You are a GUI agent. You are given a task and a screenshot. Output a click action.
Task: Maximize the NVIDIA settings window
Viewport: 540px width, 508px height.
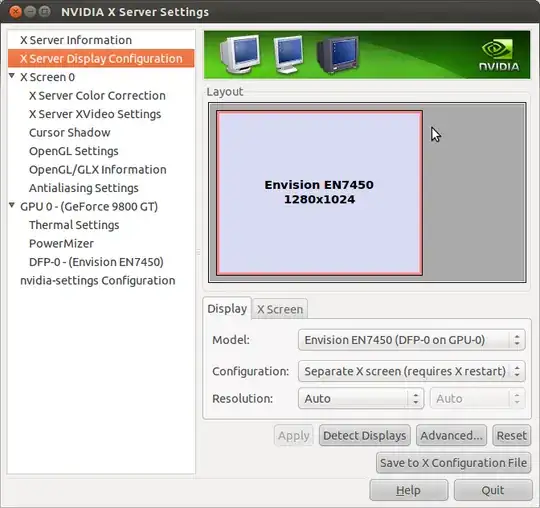point(45,12)
